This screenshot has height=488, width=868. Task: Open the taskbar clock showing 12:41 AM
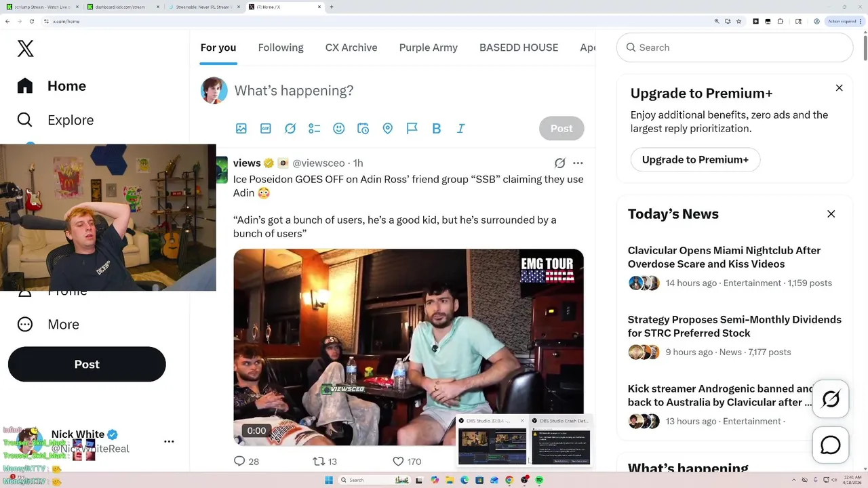click(851, 480)
